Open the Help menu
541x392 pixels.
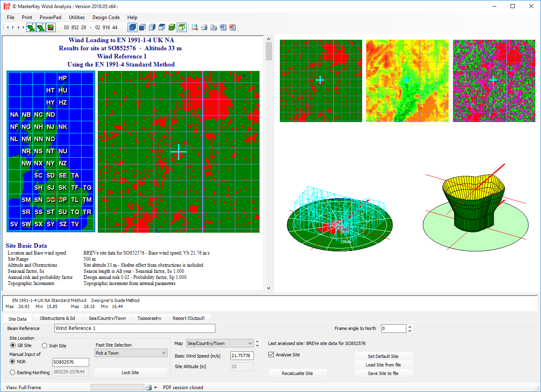pos(132,17)
